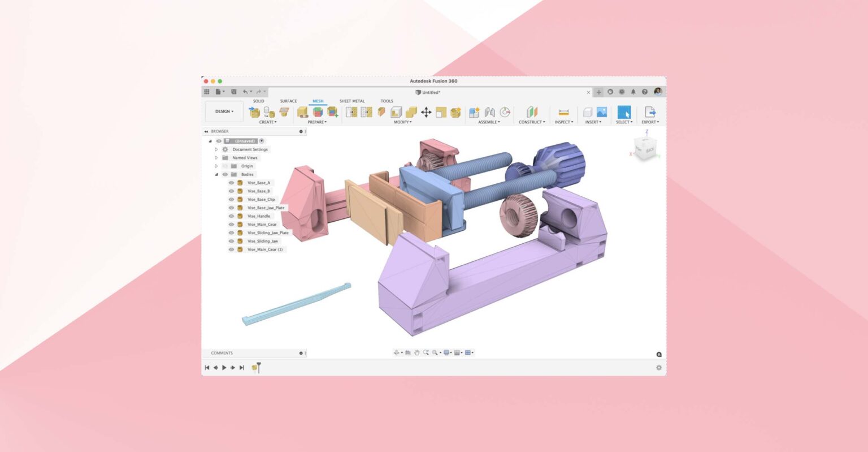The image size is (868, 452).
Task: Switch to the SHEET METAL tab
Action: point(352,101)
